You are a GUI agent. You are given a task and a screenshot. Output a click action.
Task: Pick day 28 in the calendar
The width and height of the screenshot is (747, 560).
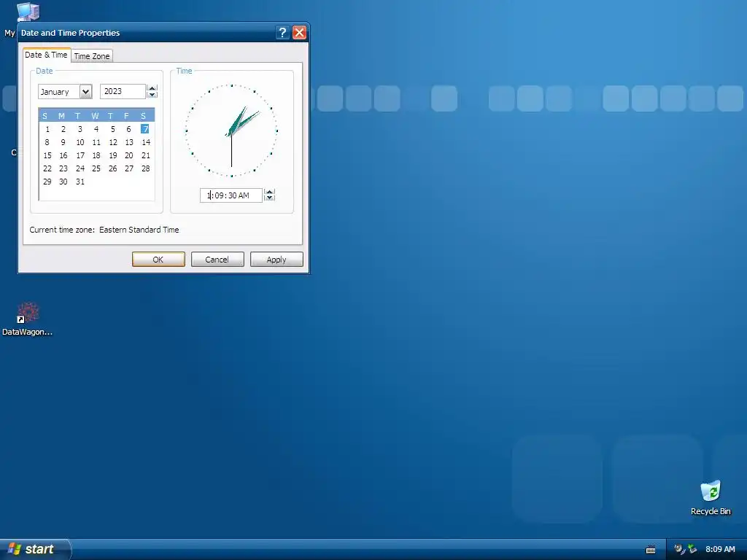[x=146, y=168]
